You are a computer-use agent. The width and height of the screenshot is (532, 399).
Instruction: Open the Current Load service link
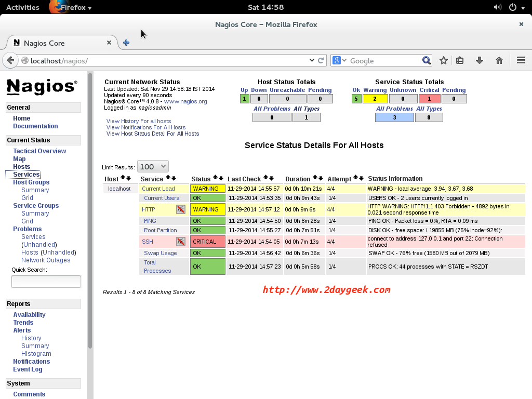click(158, 189)
